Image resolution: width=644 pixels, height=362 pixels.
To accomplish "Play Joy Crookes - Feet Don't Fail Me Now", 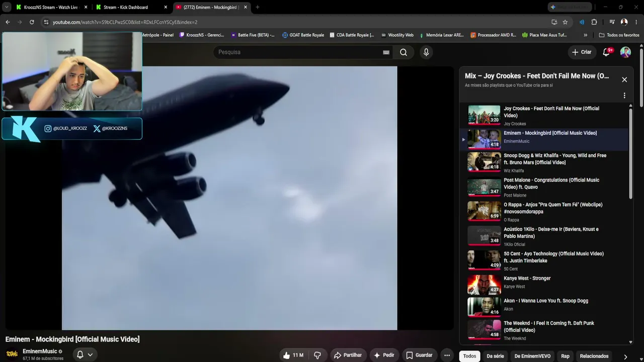I will pyautogui.click(x=545, y=116).
